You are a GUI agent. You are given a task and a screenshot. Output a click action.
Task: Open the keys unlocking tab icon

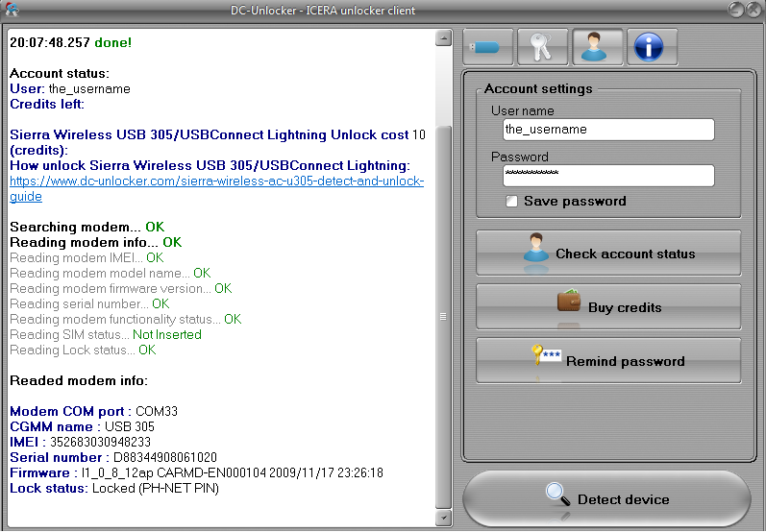click(542, 47)
